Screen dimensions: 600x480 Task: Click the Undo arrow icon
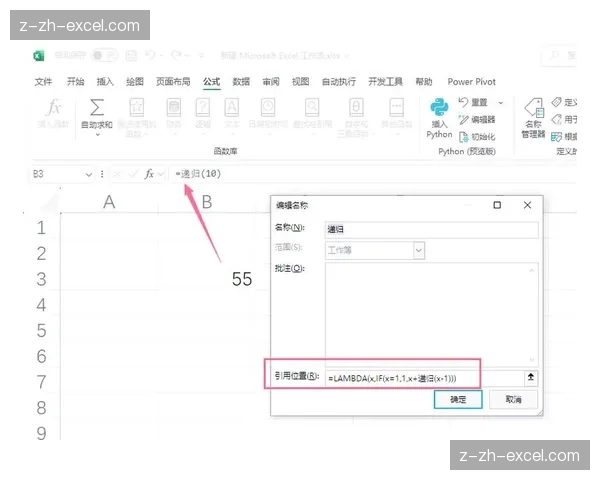150,56
